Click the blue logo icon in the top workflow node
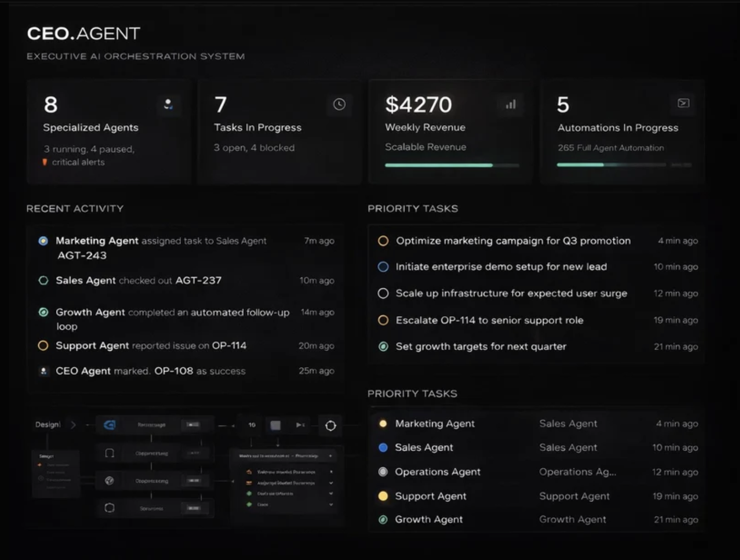 pos(109,425)
